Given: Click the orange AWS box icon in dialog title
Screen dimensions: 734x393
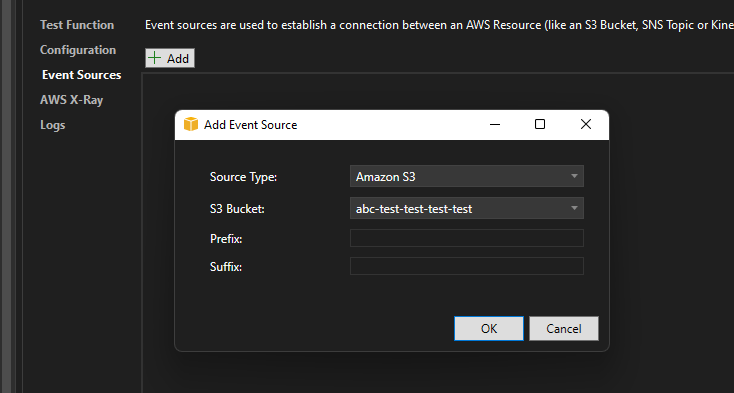Looking at the screenshot, I should 191,124.
